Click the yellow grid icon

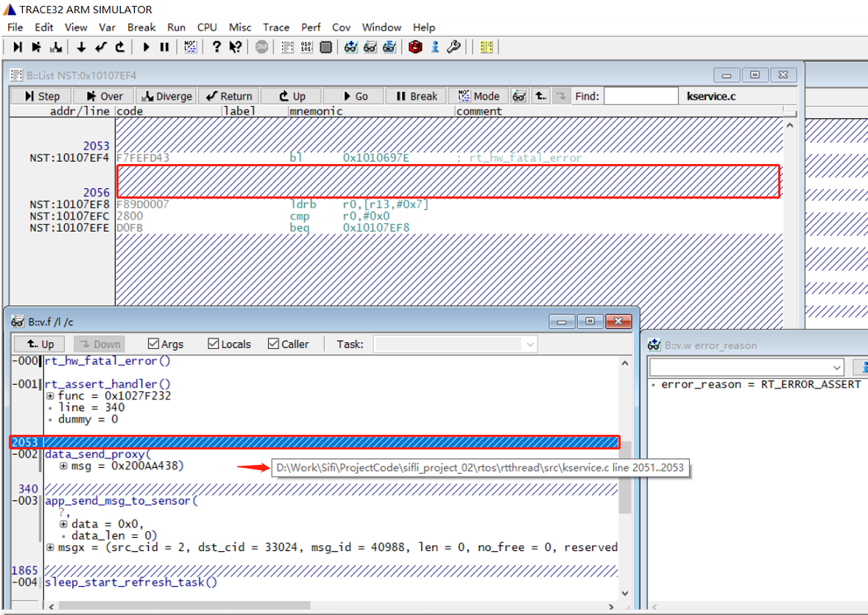point(487,47)
